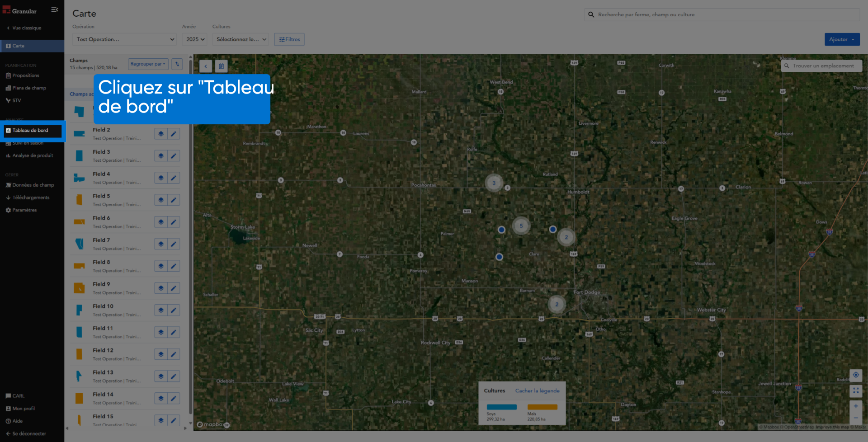This screenshot has height=442, width=868.
Task: Edit Field 5 pencil icon
Action: pos(174,200)
